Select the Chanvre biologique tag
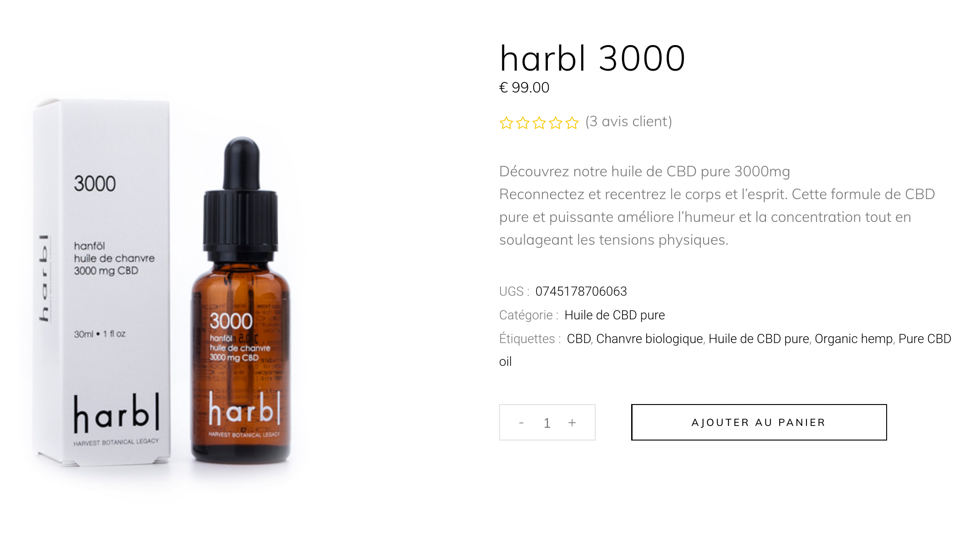The width and height of the screenshot is (980, 533). (649, 339)
